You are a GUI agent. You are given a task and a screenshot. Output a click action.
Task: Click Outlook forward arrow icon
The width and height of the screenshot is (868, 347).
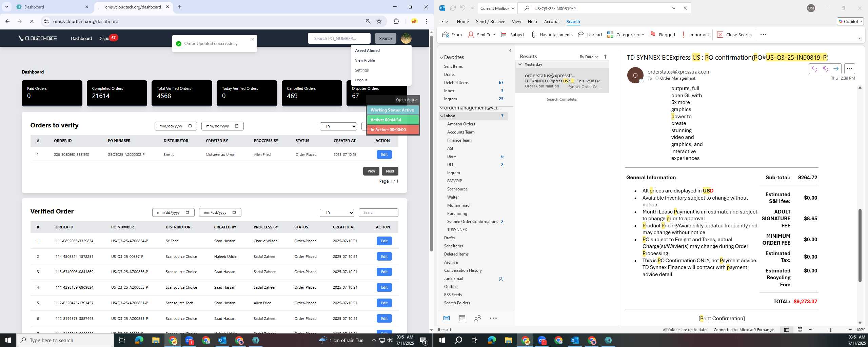(x=836, y=69)
